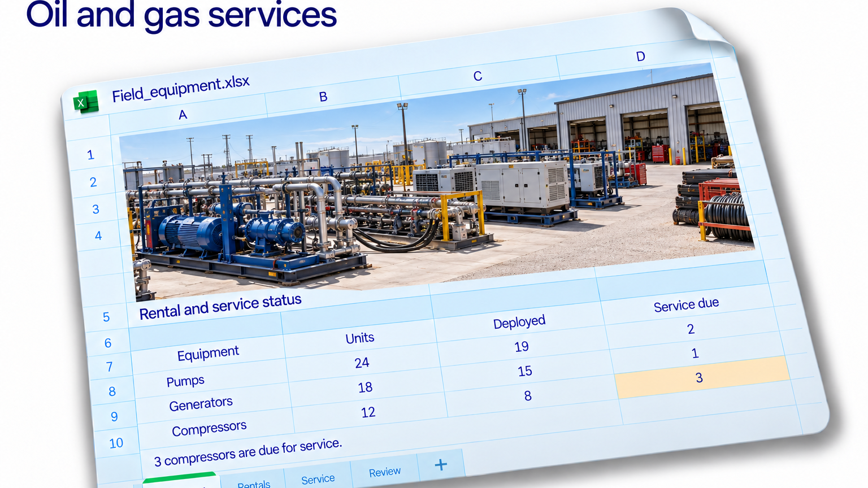Screen dimensions: 868x488
Task: Select the highlighted service due cell '3'
Action: [701, 377]
